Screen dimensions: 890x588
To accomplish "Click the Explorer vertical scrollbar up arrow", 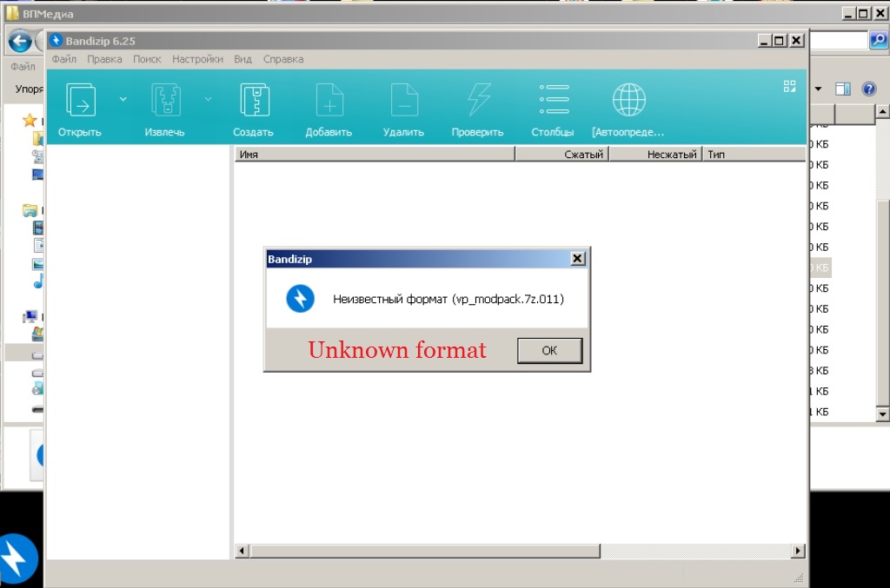I will point(882,112).
